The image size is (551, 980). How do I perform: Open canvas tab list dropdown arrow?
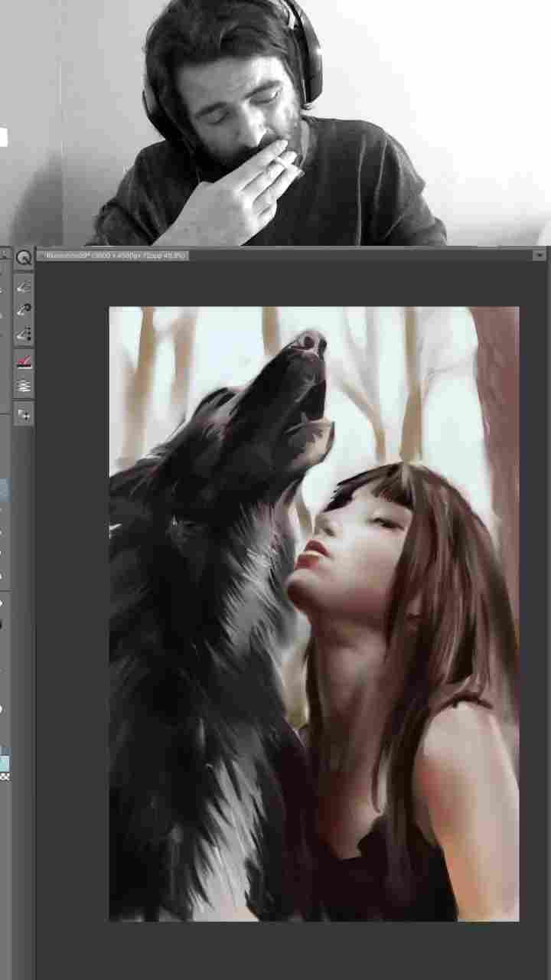[x=540, y=255]
